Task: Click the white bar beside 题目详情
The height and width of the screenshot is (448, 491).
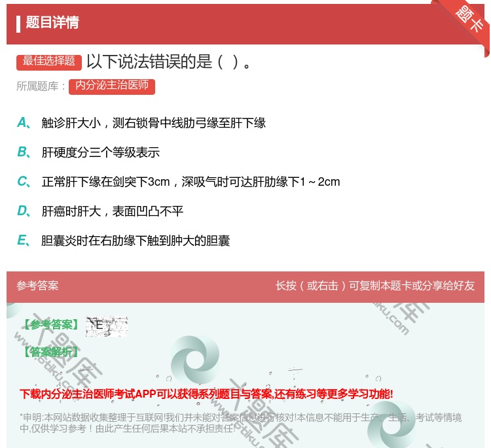Action: (18, 24)
